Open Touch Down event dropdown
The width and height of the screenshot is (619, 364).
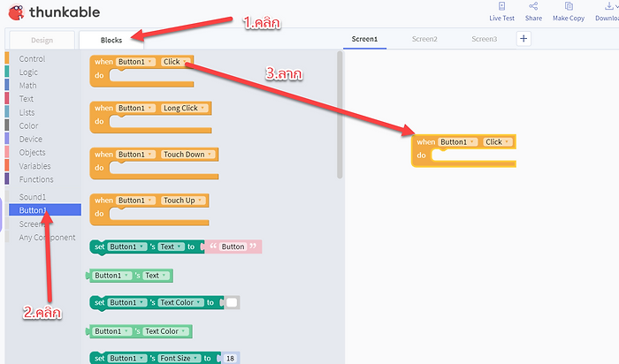tap(188, 155)
